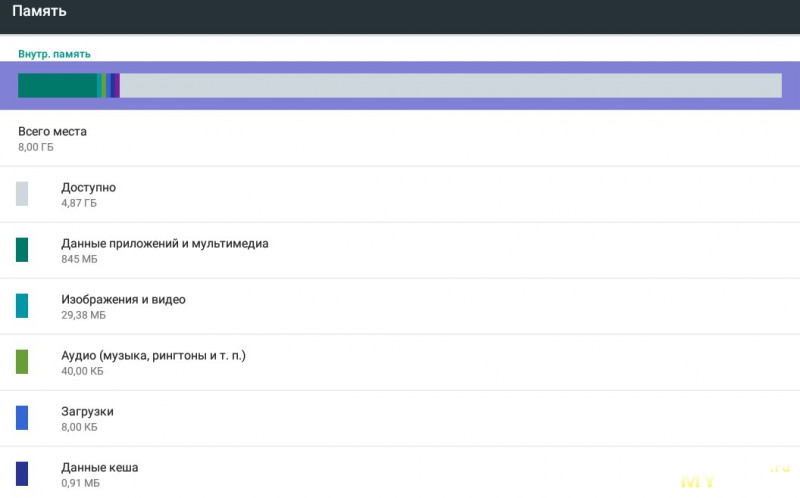Click the 29,38 МБ images value
This screenshot has width=800, height=498.
[84, 315]
